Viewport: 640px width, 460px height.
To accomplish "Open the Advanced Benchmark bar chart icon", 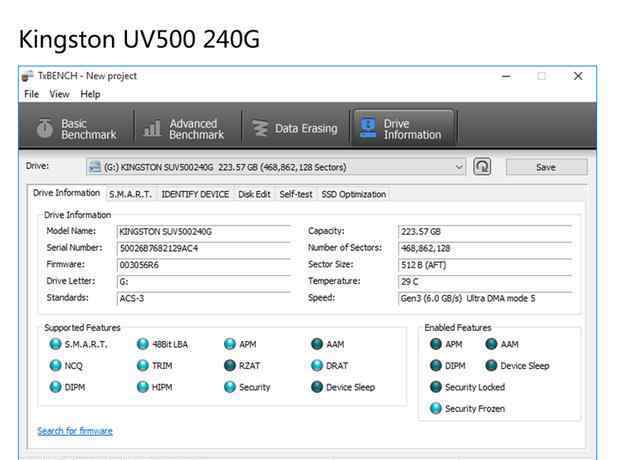I will (x=152, y=129).
